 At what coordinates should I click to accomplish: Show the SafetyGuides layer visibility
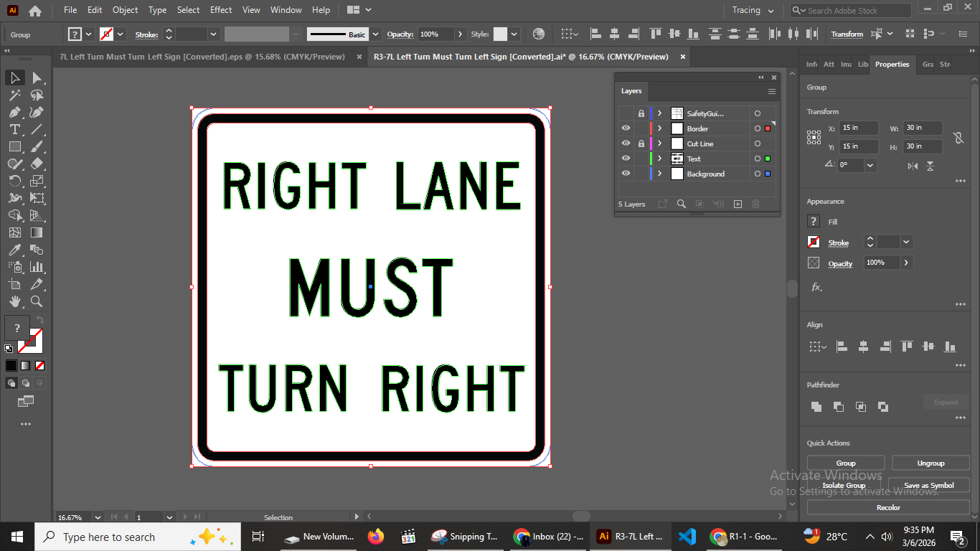pos(626,113)
